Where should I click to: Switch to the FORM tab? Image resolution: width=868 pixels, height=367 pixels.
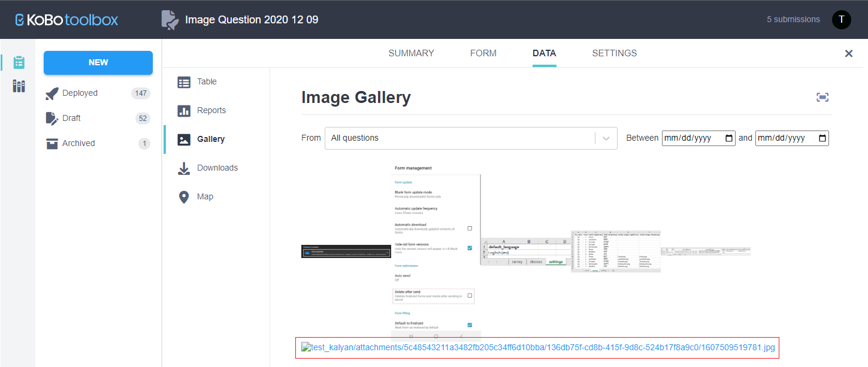[483, 53]
